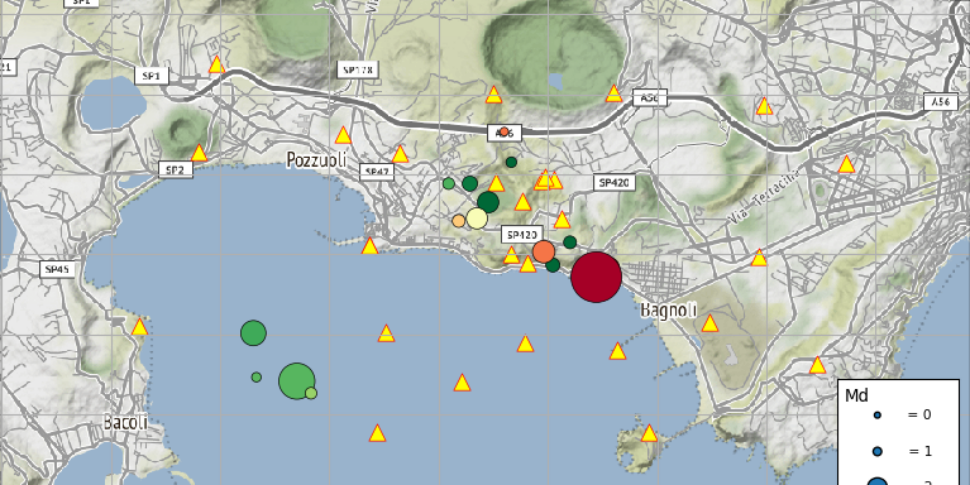970x485 pixels.
Task: Select the SP178 road label
Action: [x=357, y=70]
